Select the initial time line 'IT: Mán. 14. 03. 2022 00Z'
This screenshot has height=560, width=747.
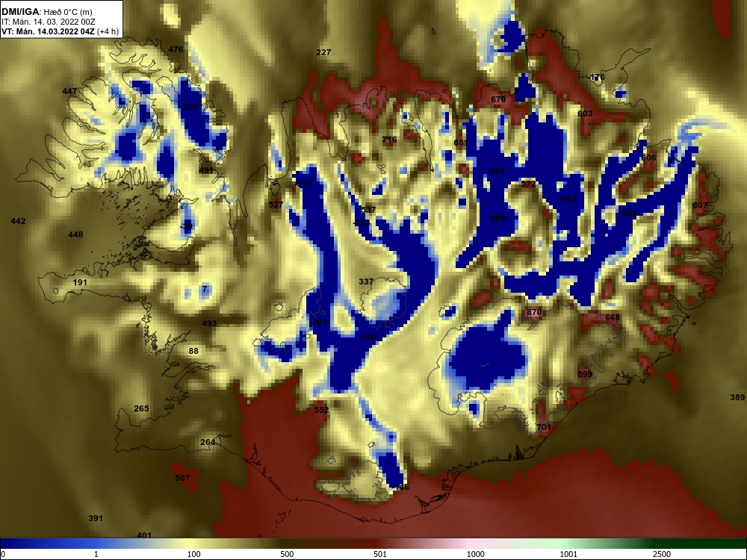pyautogui.click(x=48, y=22)
